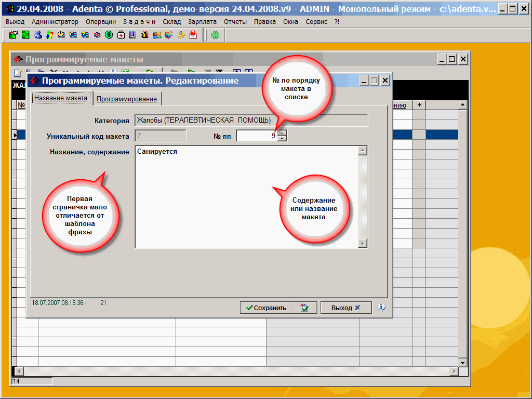The width and height of the screenshot is (532, 399).
Task: Switch to the Программирование tab
Action: 127,99
